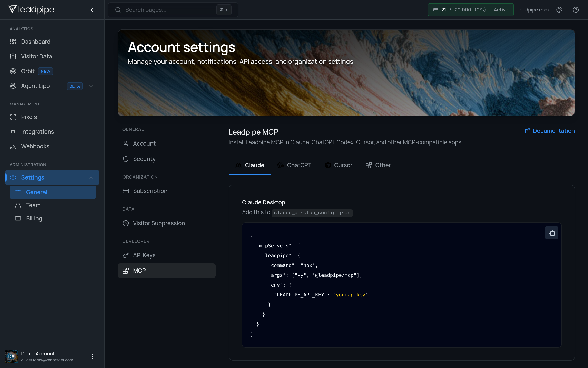The image size is (588, 368).
Task: Click the Account person icon
Action: pos(126,144)
